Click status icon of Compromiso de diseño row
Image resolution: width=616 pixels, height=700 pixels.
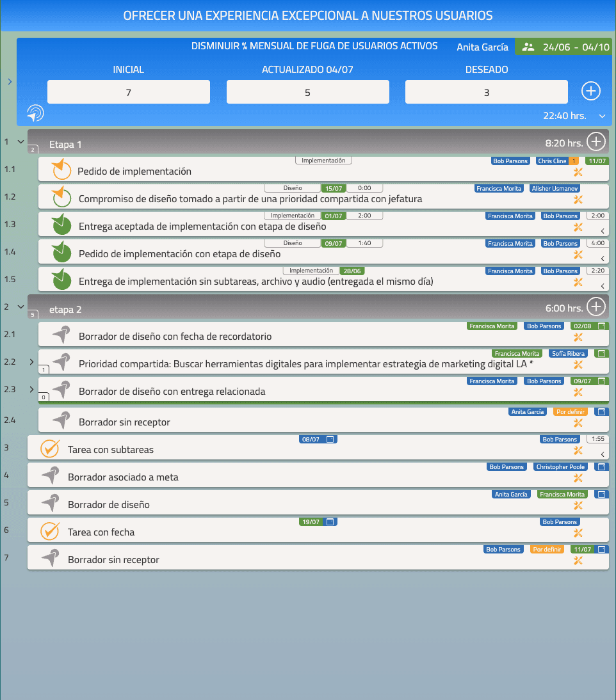[x=61, y=197]
